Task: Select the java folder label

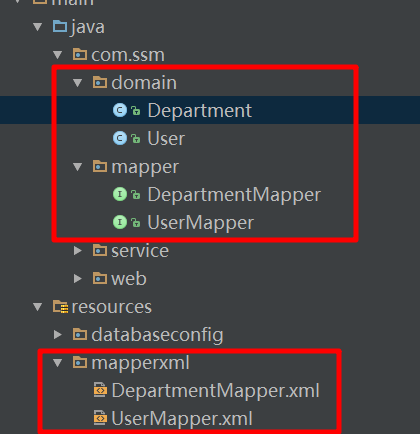Action: click(x=88, y=28)
